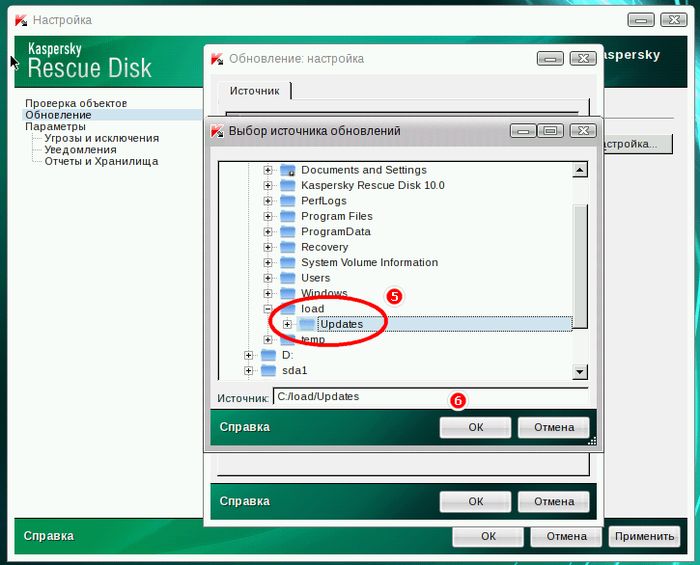Click Отмена in main Настройка window
700x565 pixels.
tap(567, 536)
